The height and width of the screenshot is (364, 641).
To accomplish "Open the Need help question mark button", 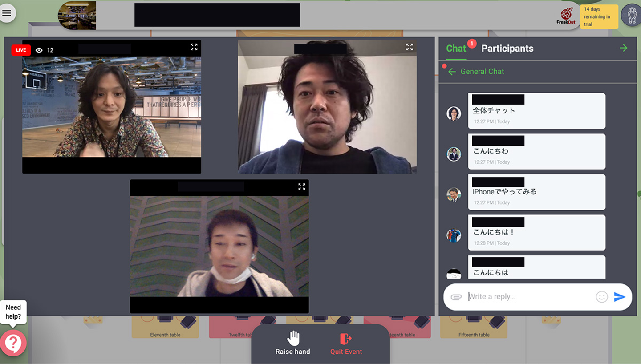I will coord(13,343).
